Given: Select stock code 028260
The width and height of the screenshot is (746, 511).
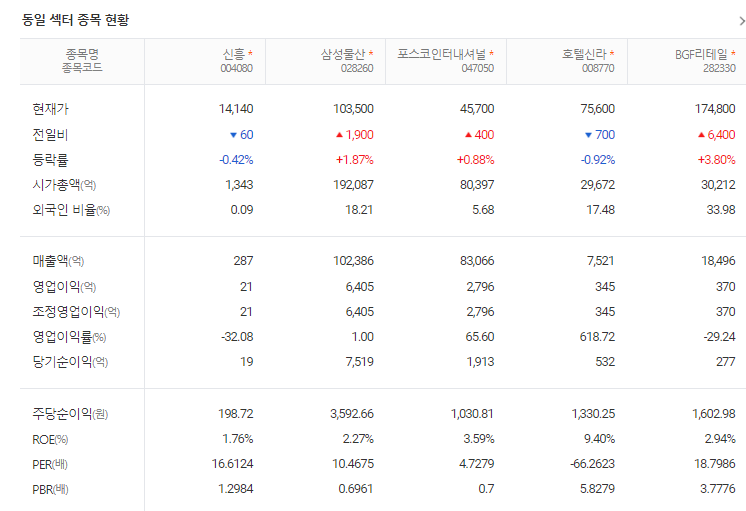Looking at the screenshot, I should click(357, 69).
